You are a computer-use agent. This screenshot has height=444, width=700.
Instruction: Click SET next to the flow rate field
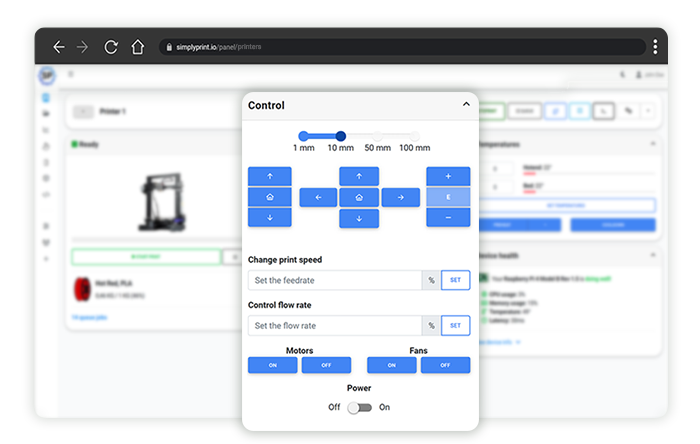[x=456, y=326]
